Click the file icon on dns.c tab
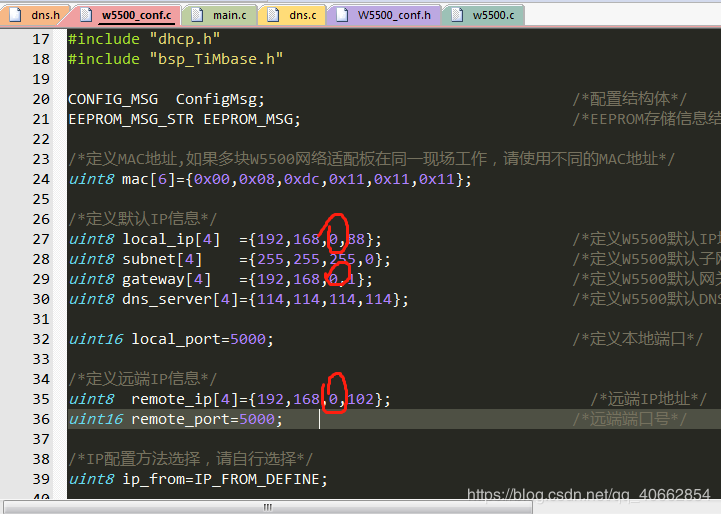This screenshot has width=721, height=514. (273, 15)
